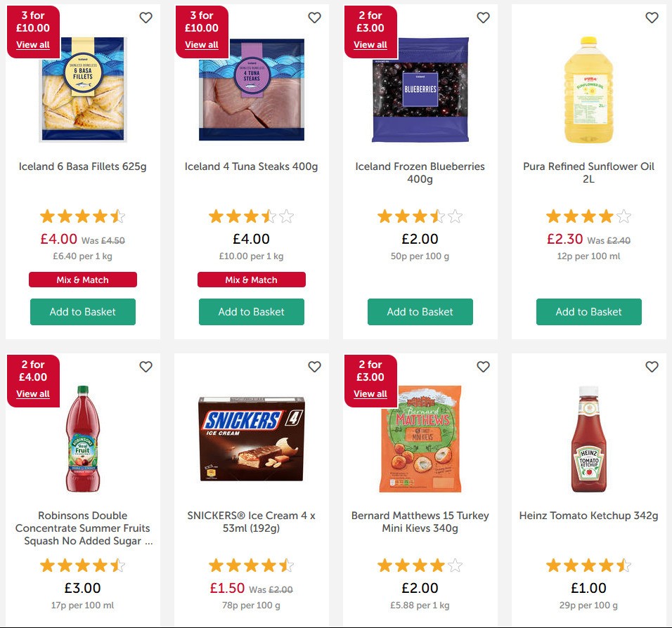Favorite the Iceland 6 Basa Fillets with the heart icon
The image size is (672, 628).
point(146,18)
